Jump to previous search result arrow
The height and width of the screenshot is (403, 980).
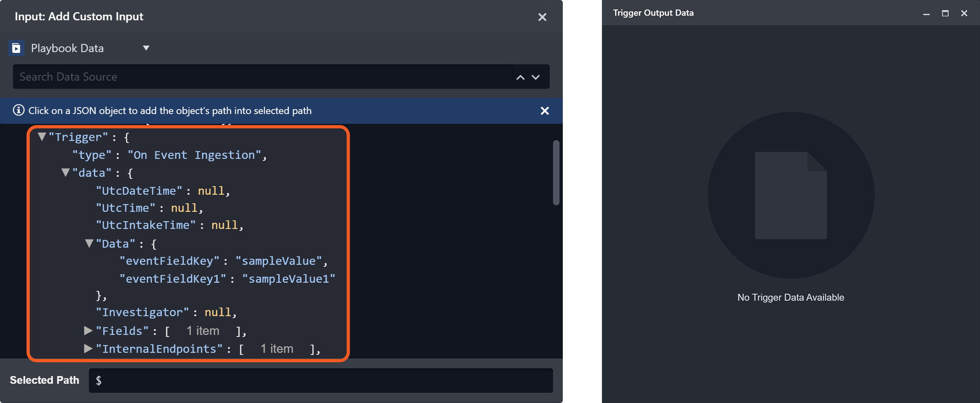click(520, 77)
